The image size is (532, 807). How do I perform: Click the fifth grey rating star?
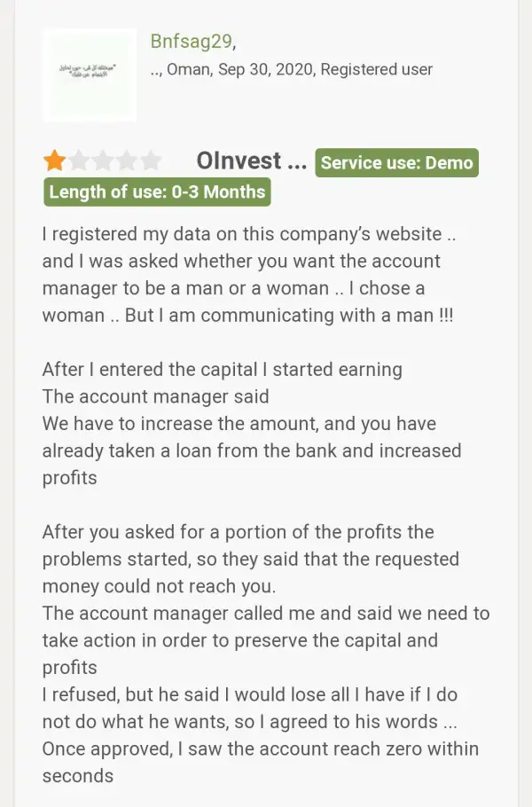click(x=152, y=161)
